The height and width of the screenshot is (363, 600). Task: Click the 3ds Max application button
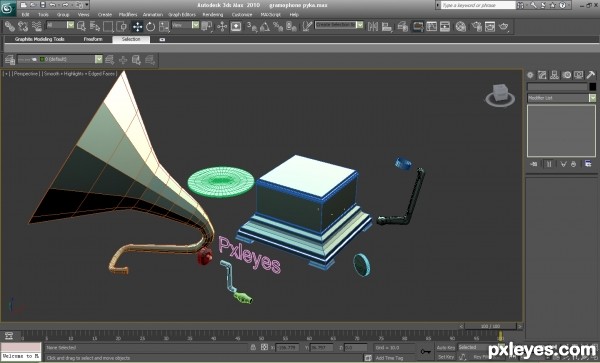[8, 8]
